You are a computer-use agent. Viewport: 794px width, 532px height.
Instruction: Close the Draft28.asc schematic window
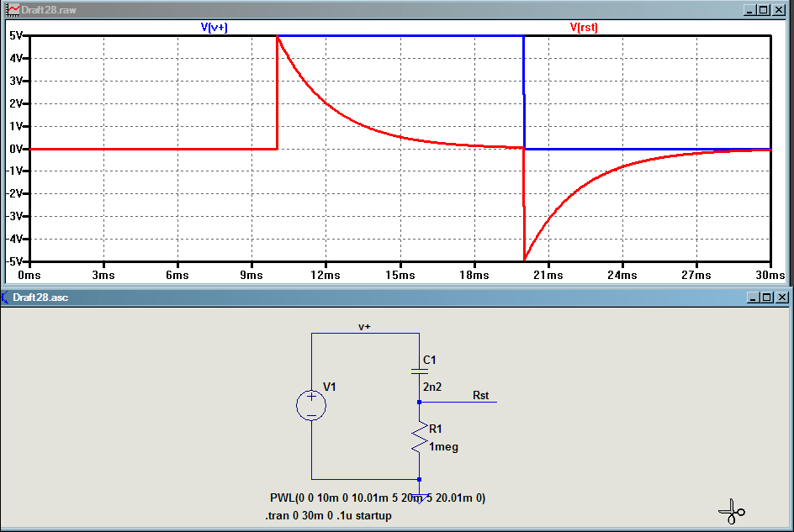point(782,298)
